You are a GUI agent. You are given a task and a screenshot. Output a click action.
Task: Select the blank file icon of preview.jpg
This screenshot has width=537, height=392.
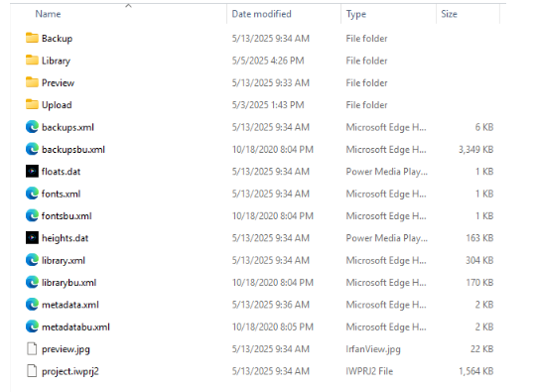coord(32,349)
